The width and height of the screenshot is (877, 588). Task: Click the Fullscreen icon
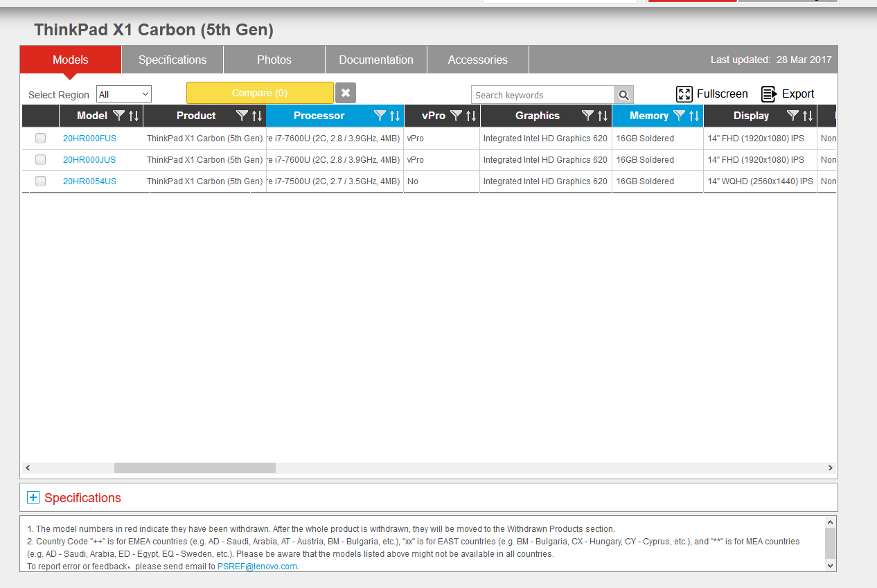[x=684, y=94]
